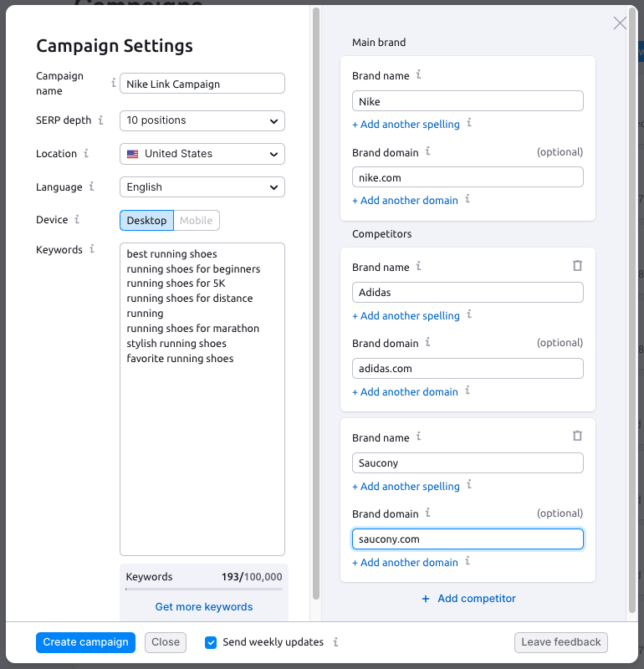Viewport: 644px width, 669px height.
Task: Click Get more keywords link
Action: click(x=204, y=607)
